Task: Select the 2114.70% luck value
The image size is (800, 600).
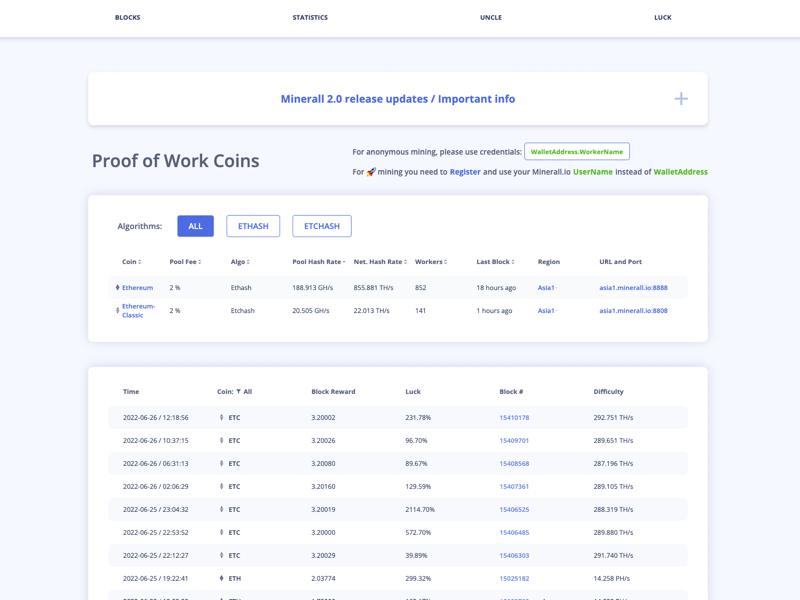Action: [x=420, y=509]
